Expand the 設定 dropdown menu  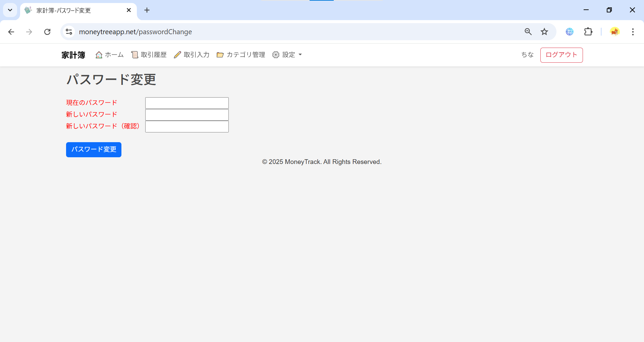click(x=287, y=55)
